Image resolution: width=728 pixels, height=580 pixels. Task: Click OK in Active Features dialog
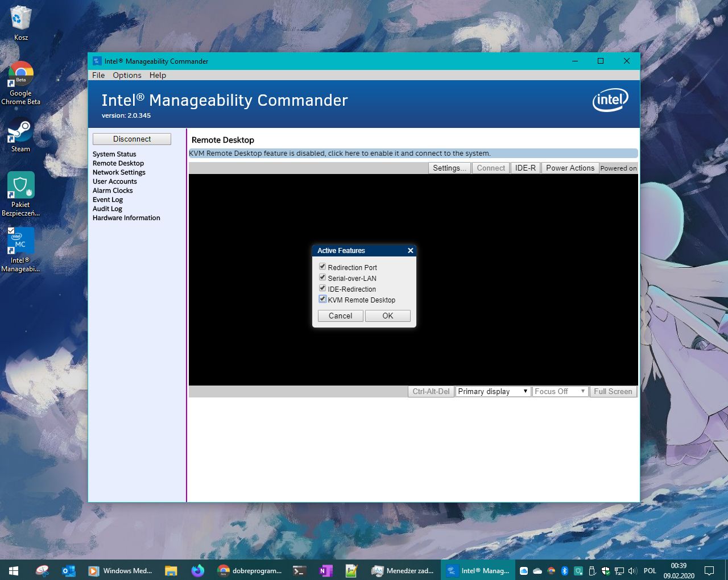click(388, 316)
